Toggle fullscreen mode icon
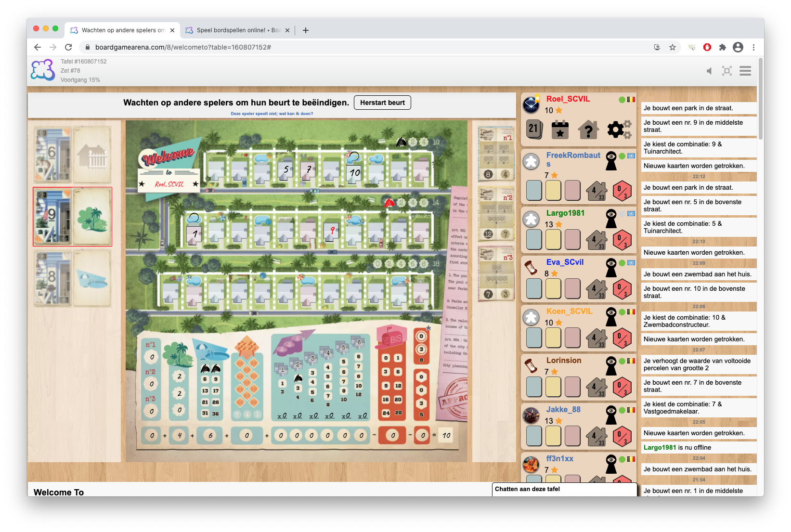Screen dimensions: 791x532 (727, 71)
